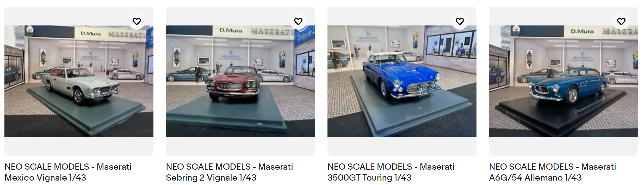Click the dark red Sebring model car

[233, 83]
